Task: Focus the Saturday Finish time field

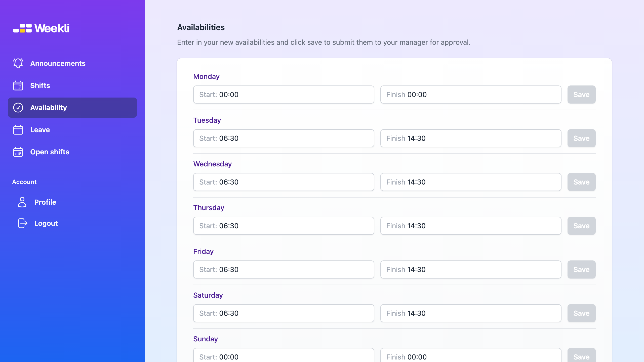Action: pyautogui.click(x=471, y=313)
